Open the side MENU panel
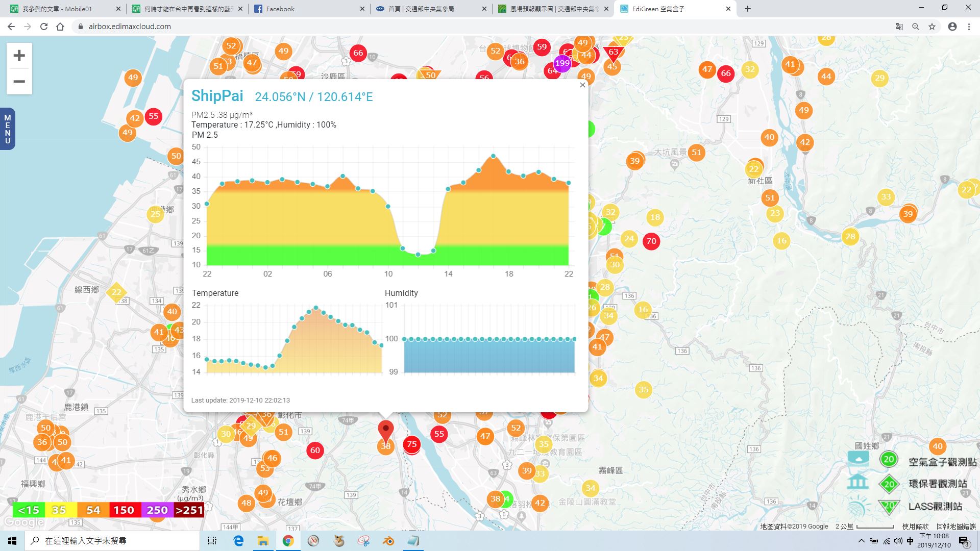 (7, 129)
